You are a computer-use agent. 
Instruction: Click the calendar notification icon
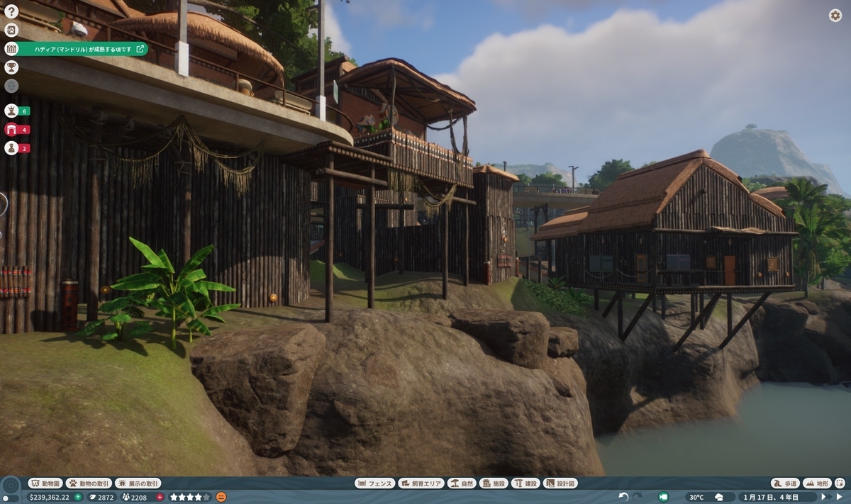tap(11, 49)
